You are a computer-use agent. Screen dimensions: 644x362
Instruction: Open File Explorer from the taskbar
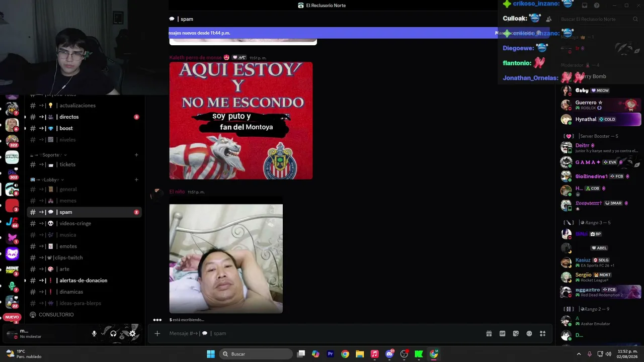[360, 354]
